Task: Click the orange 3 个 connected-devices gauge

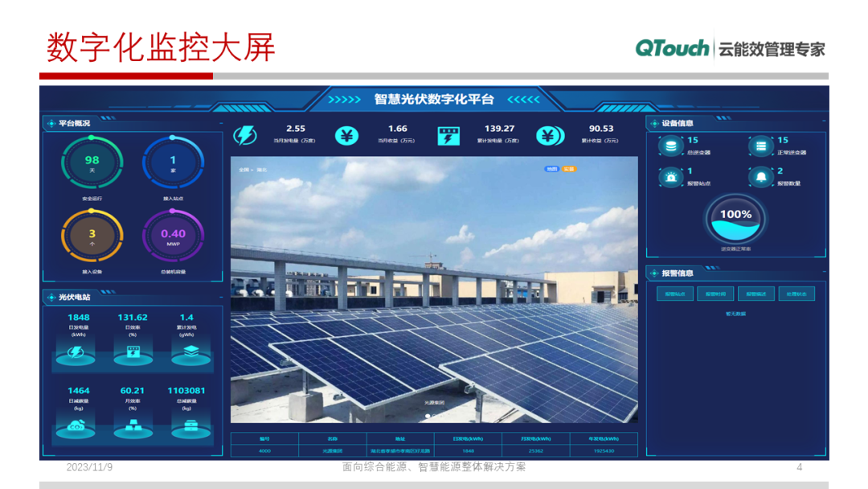Action: click(x=92, y=236)
